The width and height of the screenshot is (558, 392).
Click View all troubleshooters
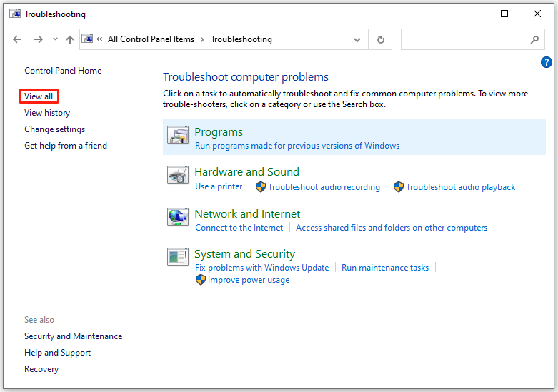tap(39, 96)
